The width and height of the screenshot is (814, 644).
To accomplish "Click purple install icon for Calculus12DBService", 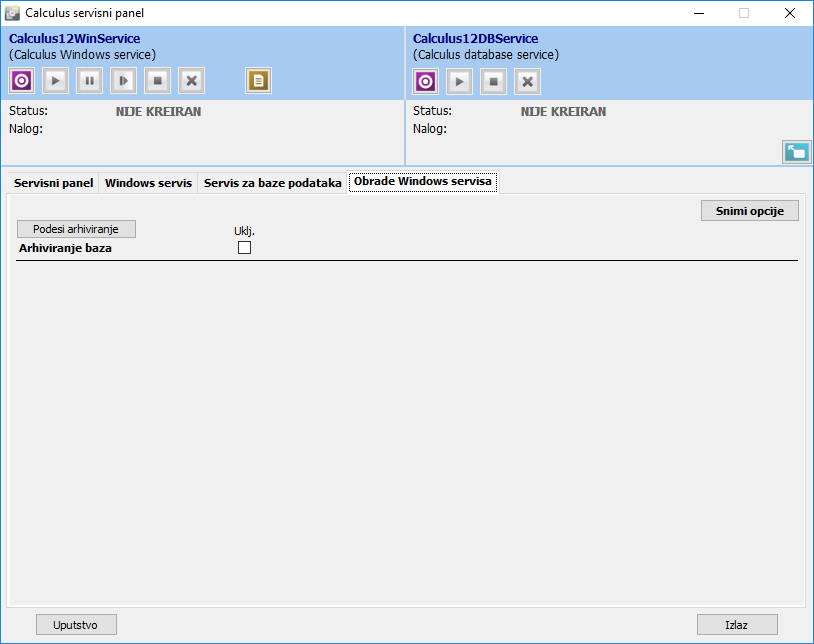I will pyautogui.click(x=426, y=82).
